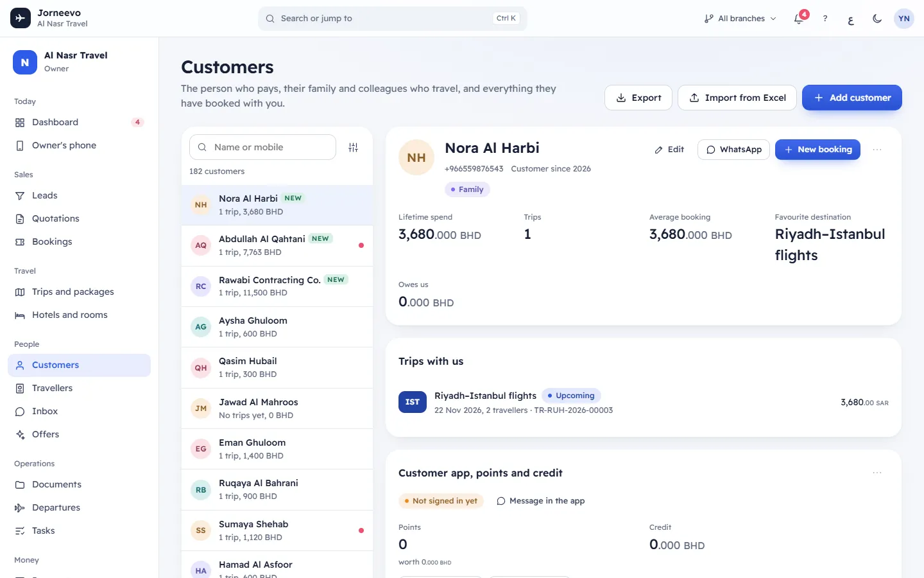
Task: Select Jawad Al Mahroos from the list
Action: (277, 408)
